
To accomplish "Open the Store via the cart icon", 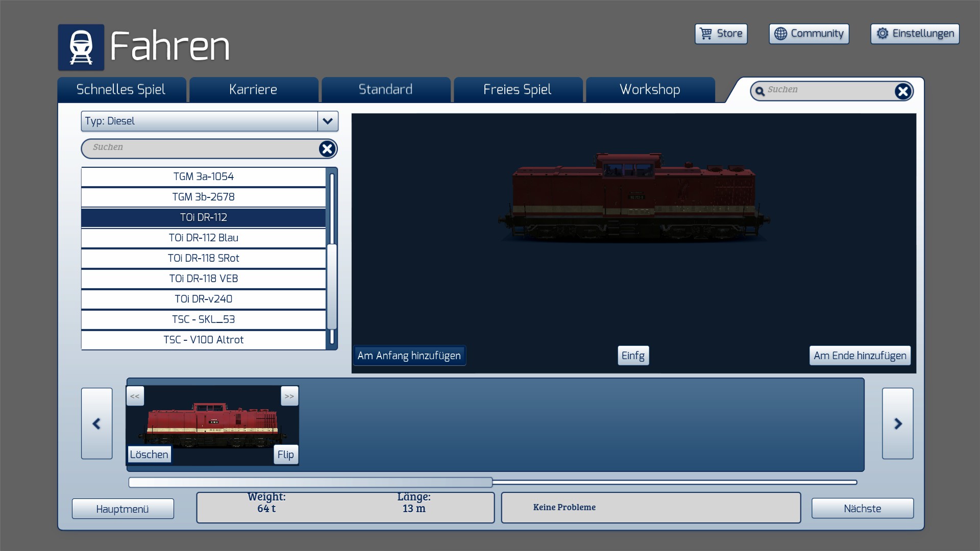I will pos(706,34).
